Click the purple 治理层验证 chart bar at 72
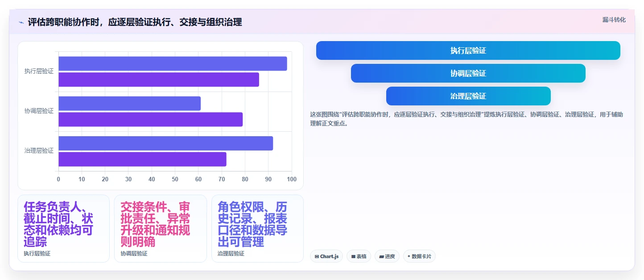The image size is (644, 280). point(142,159)
